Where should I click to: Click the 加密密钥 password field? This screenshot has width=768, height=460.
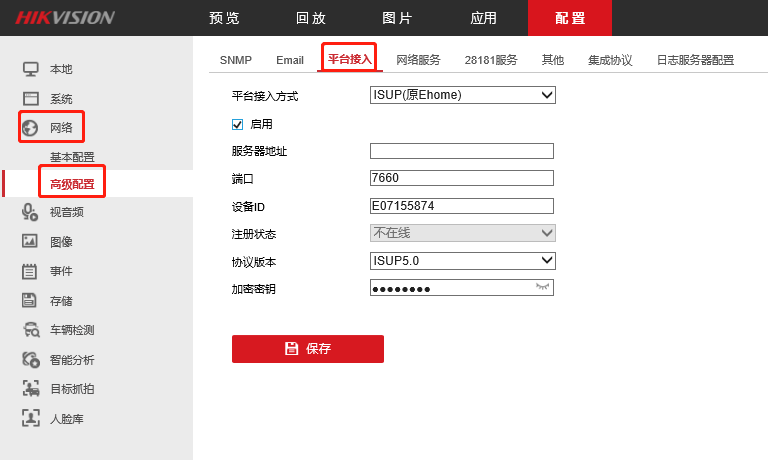462,288
